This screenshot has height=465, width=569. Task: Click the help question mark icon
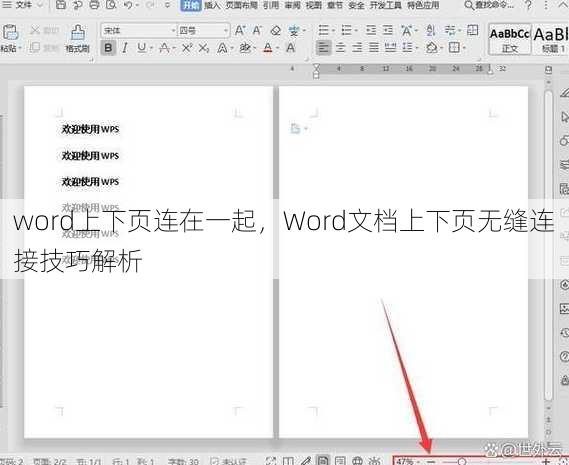(529, 5)
